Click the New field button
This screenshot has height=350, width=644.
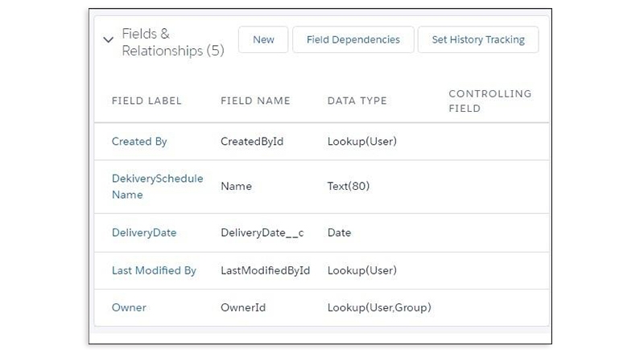[263, 39]
